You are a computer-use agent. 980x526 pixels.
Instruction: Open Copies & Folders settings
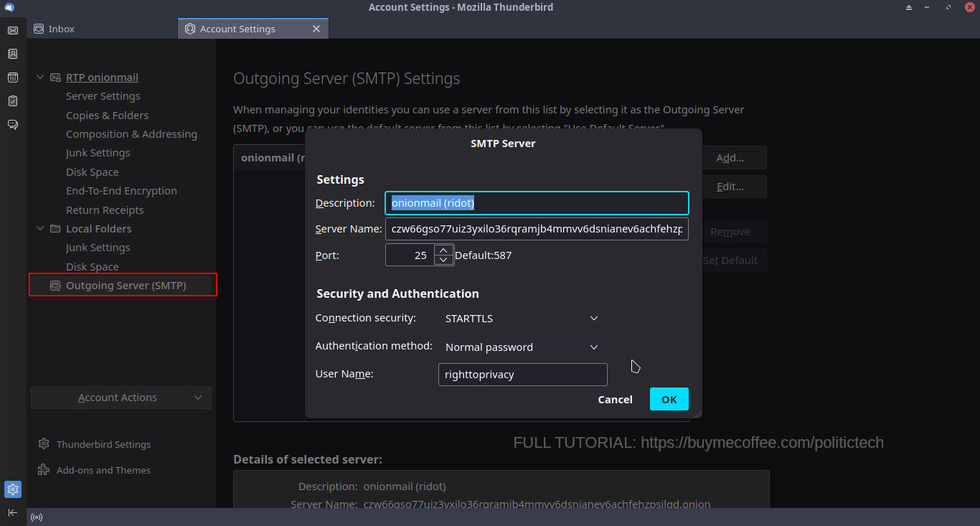point(108,116)
